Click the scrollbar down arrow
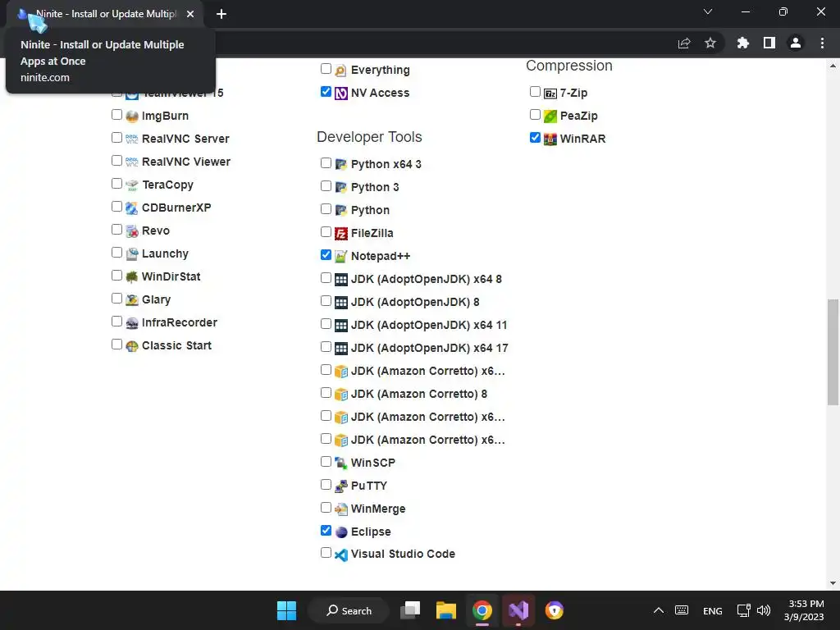840x630 pixels. coord(833,583)
